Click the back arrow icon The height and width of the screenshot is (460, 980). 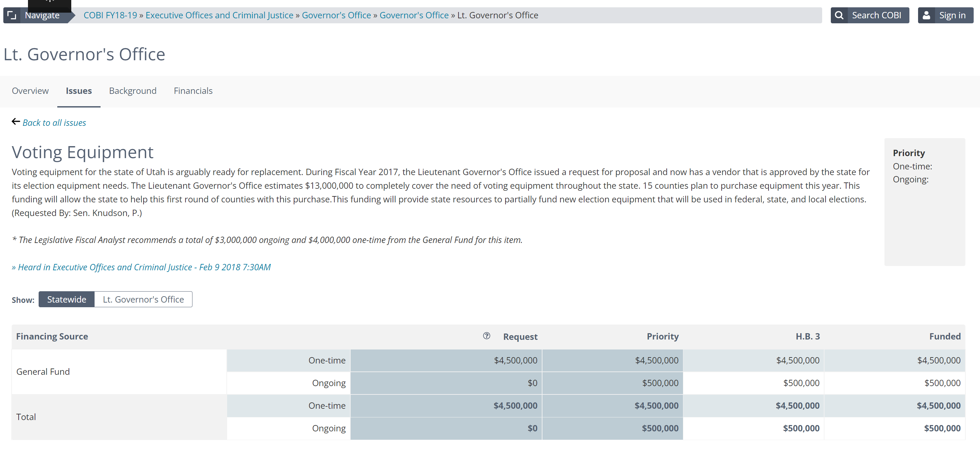[16, 121]
